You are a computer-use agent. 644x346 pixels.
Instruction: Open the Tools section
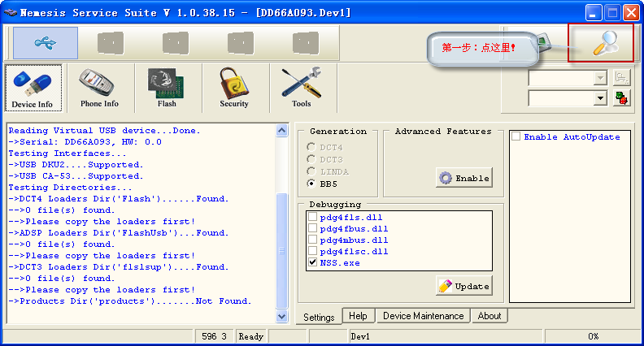point(301,88)
